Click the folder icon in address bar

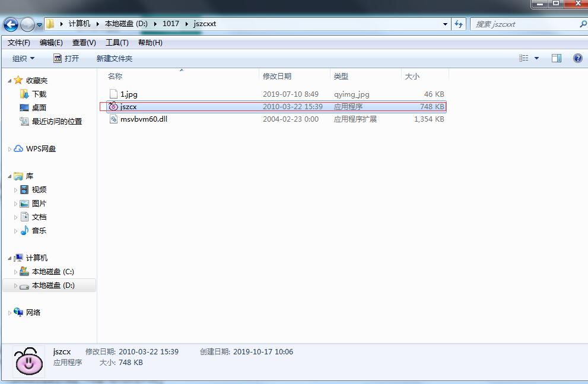tap(50, 24)
